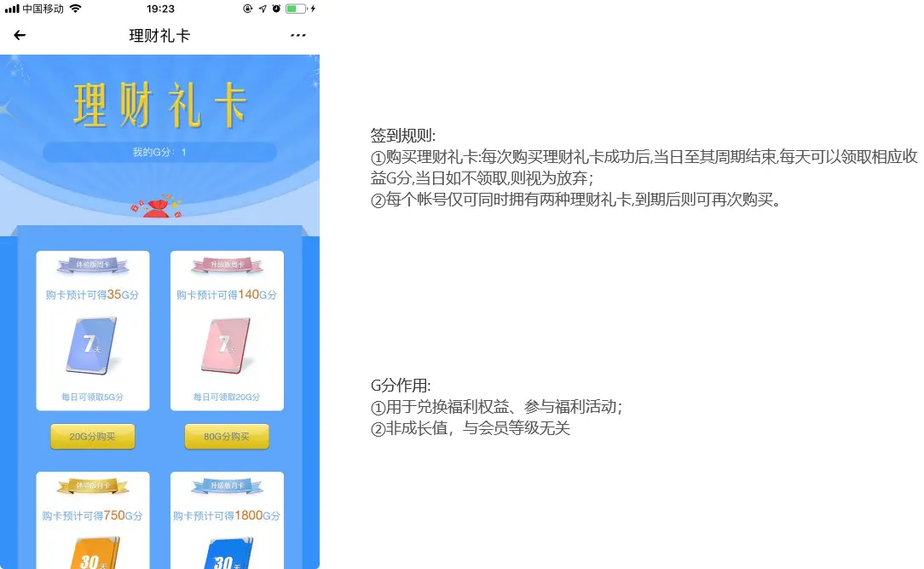Tap the 购卡预计可得750G分 text

coord(93,515)
